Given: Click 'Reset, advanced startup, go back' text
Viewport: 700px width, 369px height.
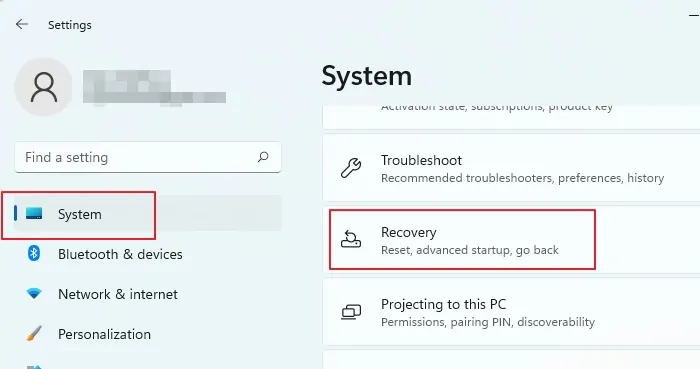Looking at the screenshot, I should tap(470, 250).
